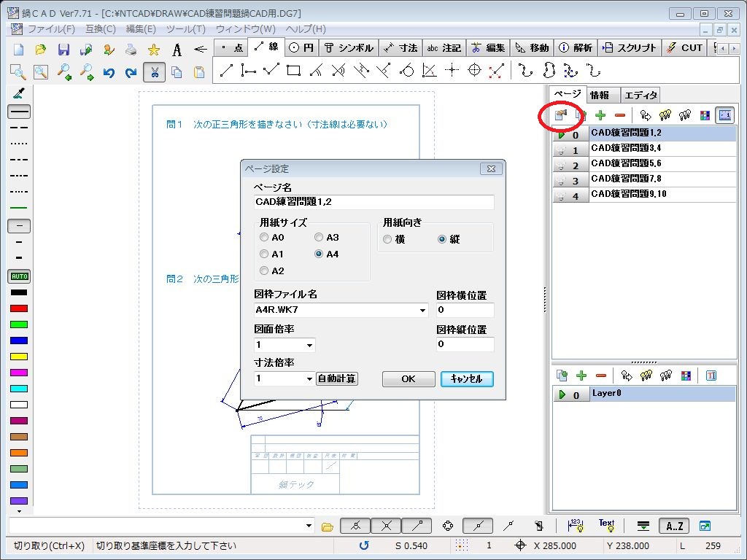
Task: Open the command input dropdown at the bottom
Action: click(309, 526)
